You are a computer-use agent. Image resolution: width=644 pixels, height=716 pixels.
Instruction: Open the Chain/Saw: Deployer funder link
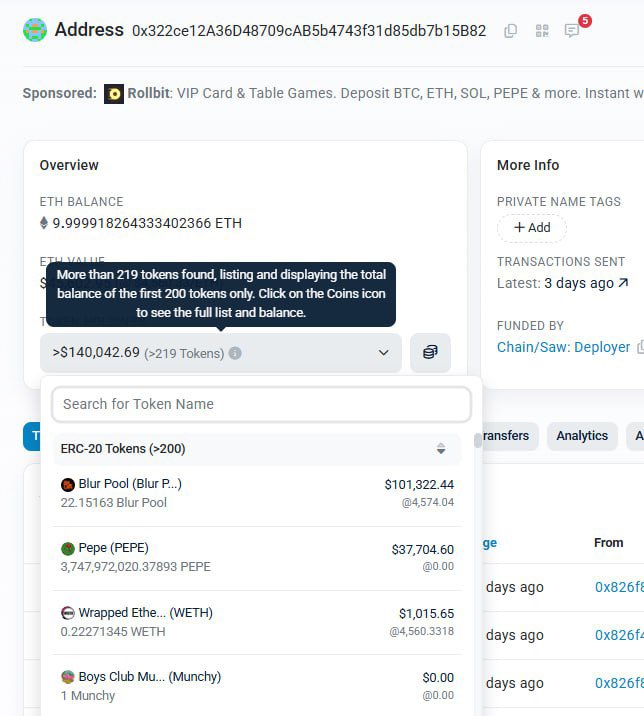point(563,347)
